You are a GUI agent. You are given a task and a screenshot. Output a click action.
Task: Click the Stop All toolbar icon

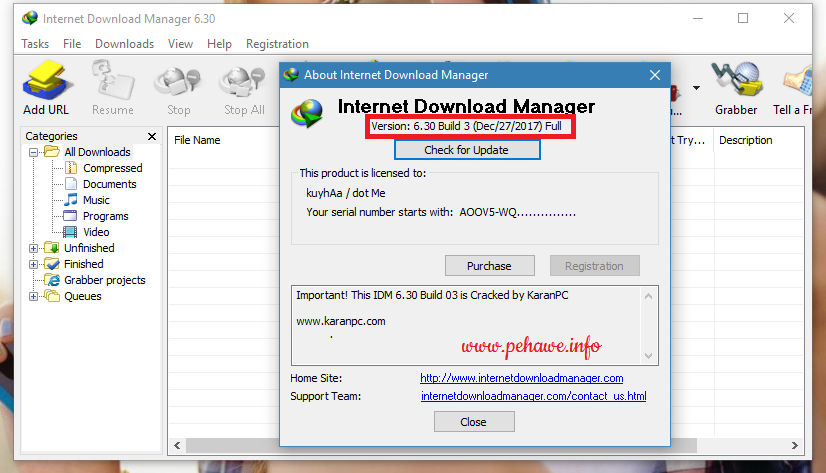243,83
